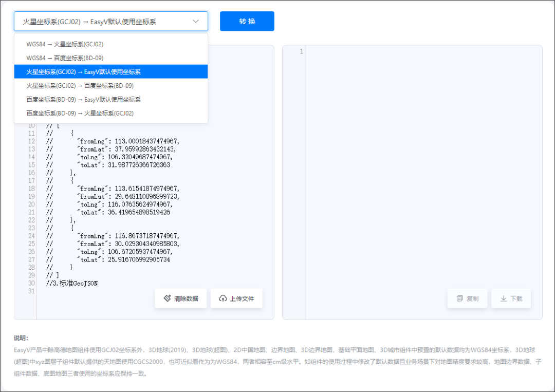Click the 上传文件 upload file button

coord(236,298)
